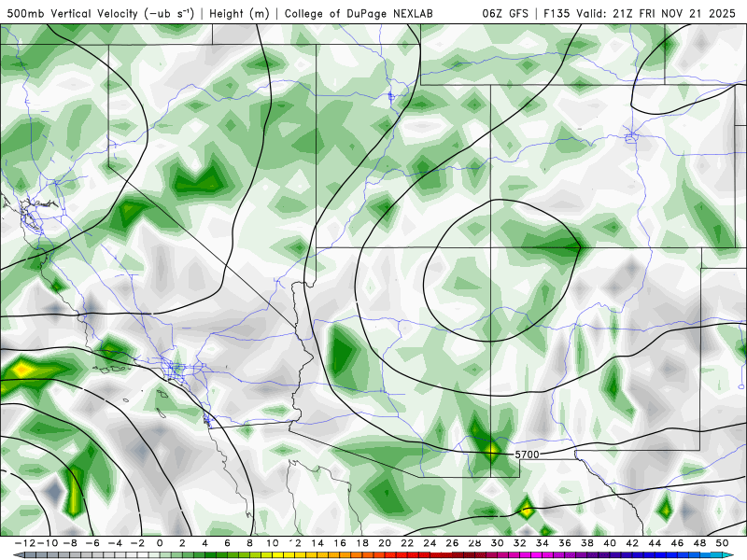Click the "6" value on the color scale
The width and height of the screenshot is (747, 560).
(227, 543)
